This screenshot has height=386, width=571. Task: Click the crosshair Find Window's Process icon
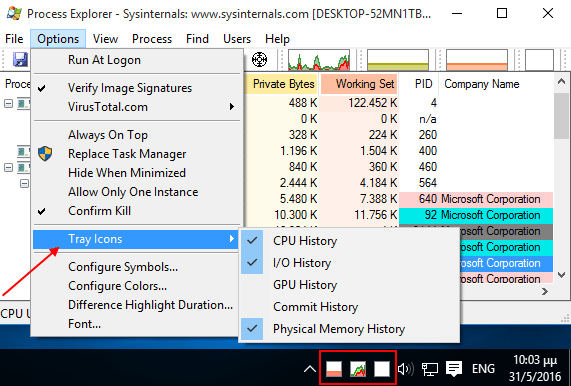click(x=259, y=59)
